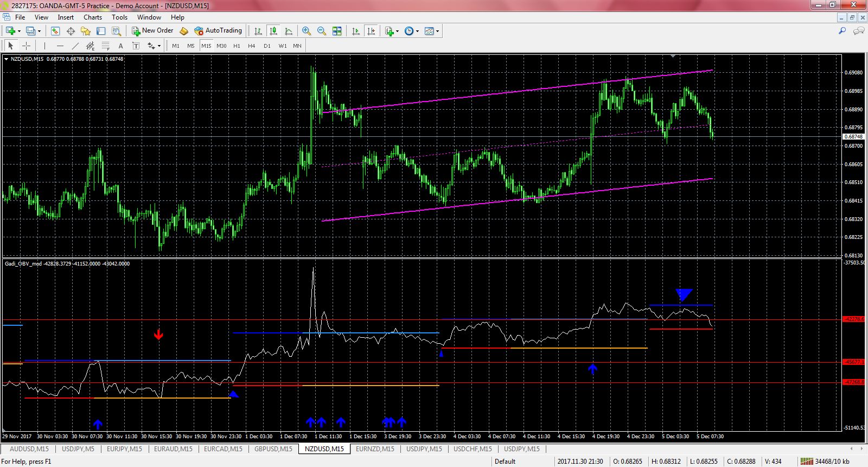This screenshot has height=467, width=868.
Task: Click the Periods clock icon
Action: 409,31
